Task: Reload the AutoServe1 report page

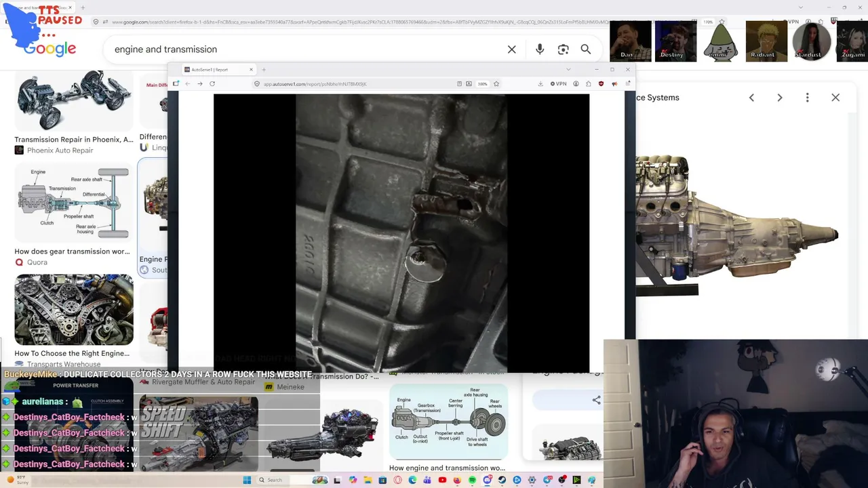Action: tap(212, 84)
